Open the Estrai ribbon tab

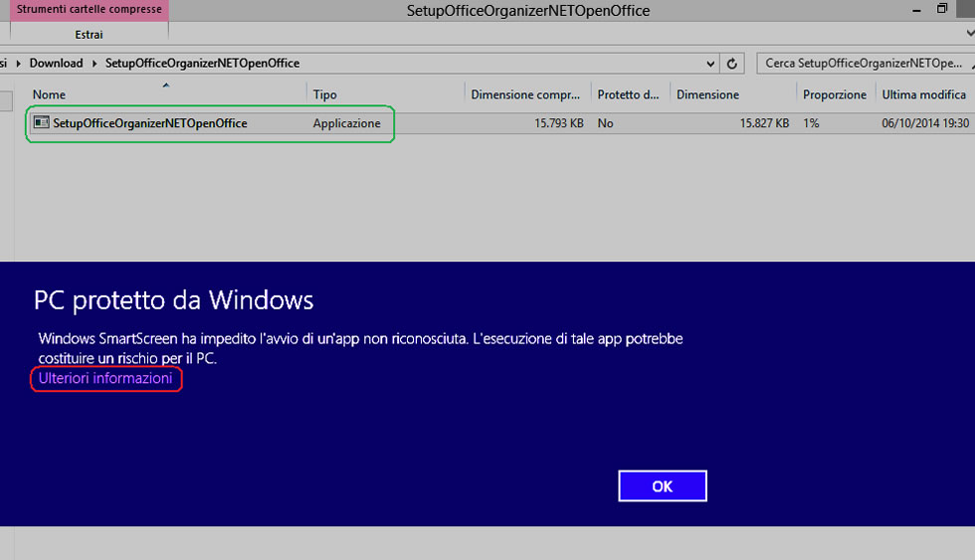tap(89, 35)
